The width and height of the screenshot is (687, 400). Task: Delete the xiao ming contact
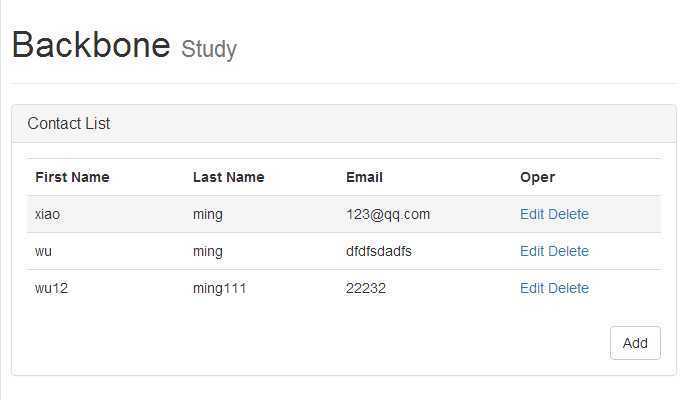pos(568,214)
